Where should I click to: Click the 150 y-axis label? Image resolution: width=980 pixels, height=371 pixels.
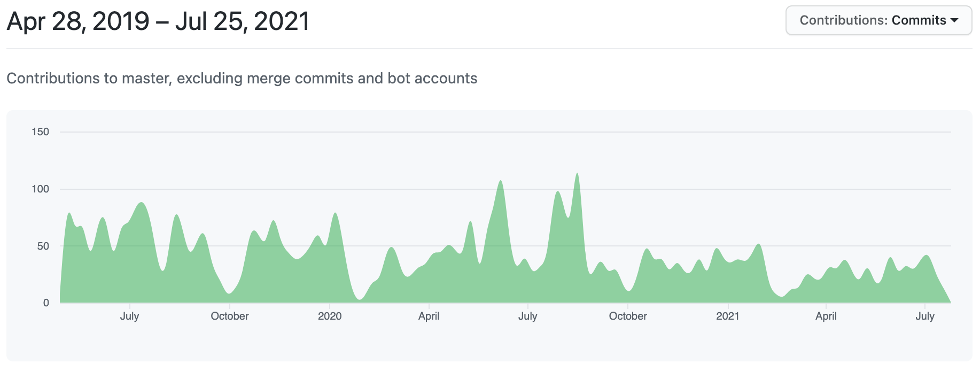point(40,132)
